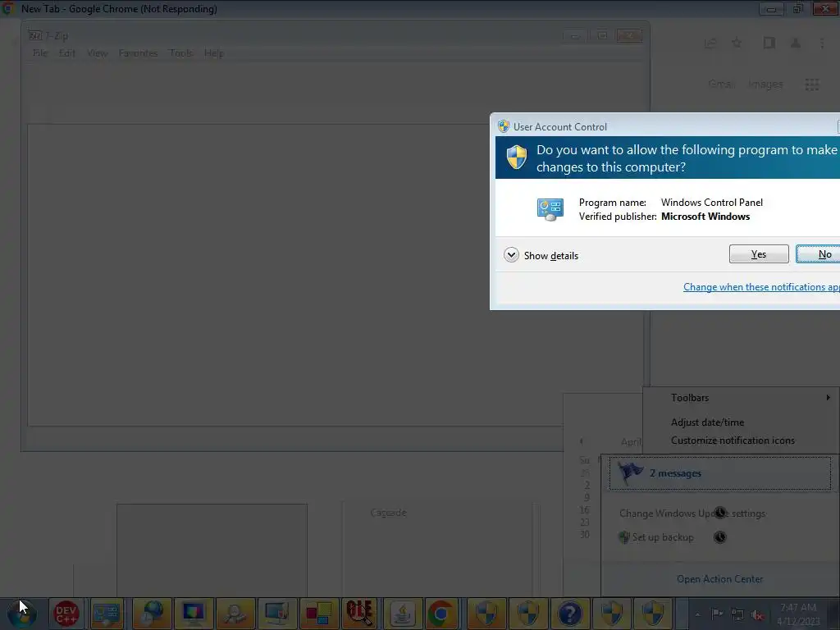Open View menu in 7-Zip window
840x630 pixels.
[x=98, y=53]
